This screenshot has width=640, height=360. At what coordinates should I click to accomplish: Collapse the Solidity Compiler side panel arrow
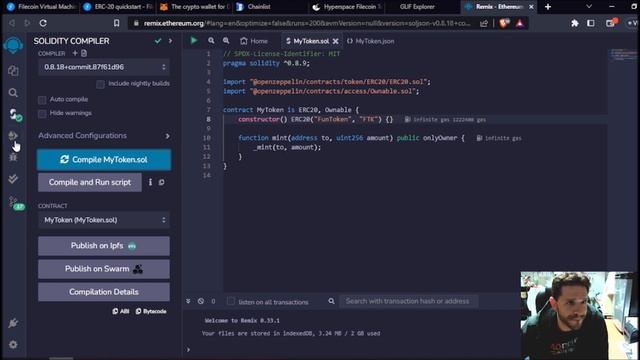(170, 41)
